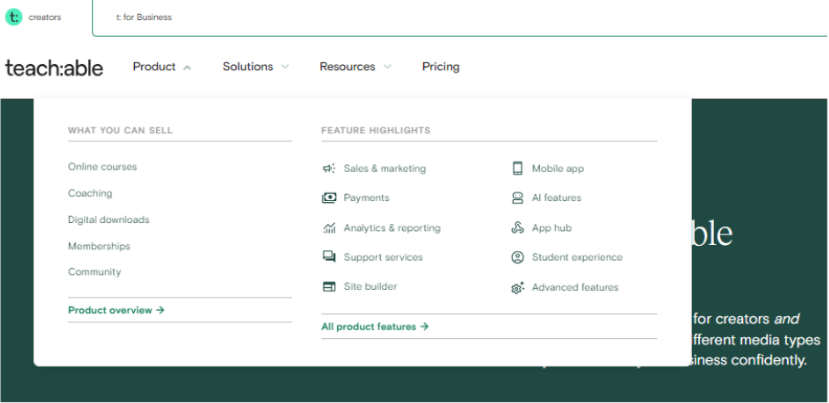Open the App hub text link

[x=551, y=228]
